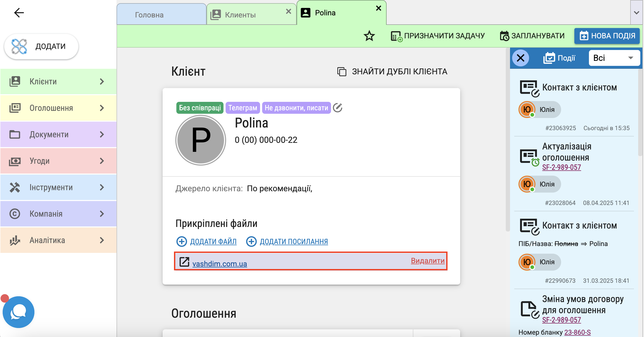The height and width of the screenshot is (337, 644).
Task: Click the Не дзвонити, писати tag
Action: pyautogui.click(x=297, y=108)
